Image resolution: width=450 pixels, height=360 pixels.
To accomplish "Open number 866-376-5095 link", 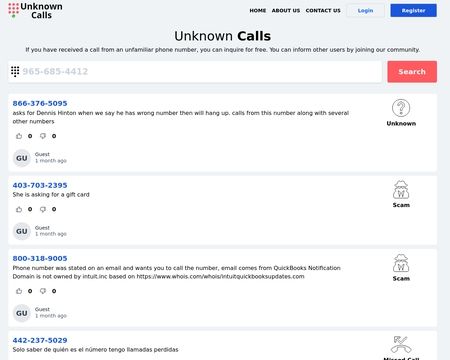I will (40, 103).
